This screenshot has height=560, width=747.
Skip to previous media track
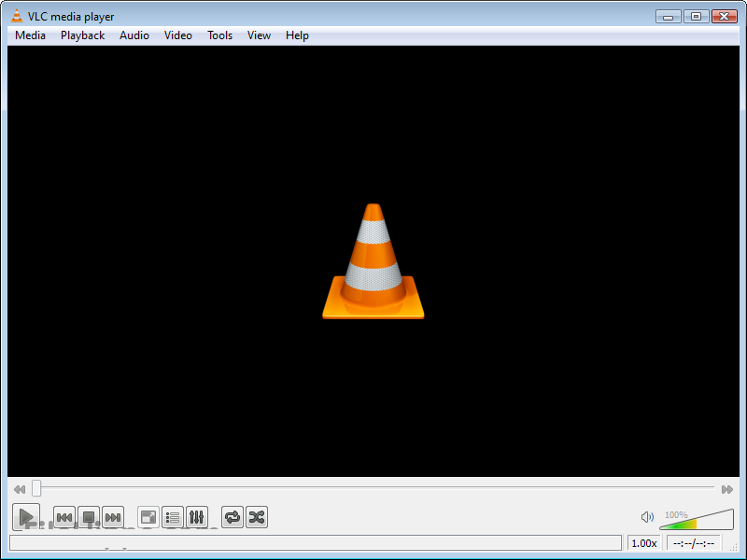pos(64,517)
